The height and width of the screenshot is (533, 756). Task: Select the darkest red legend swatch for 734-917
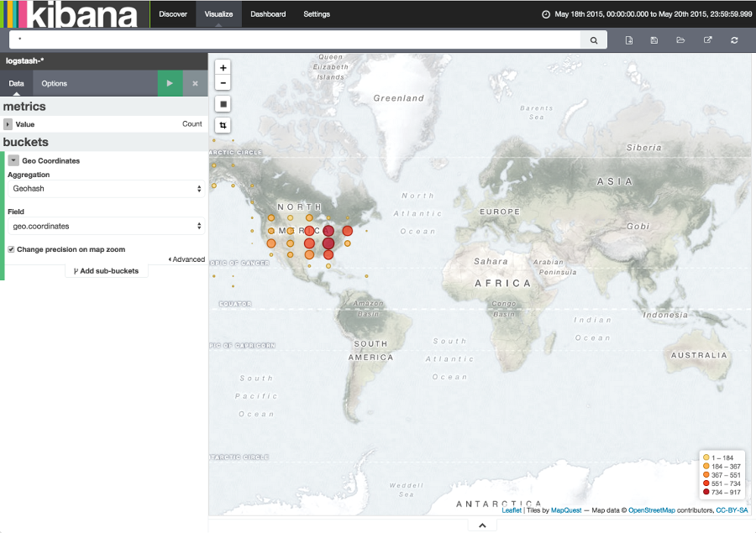point(706,494)
